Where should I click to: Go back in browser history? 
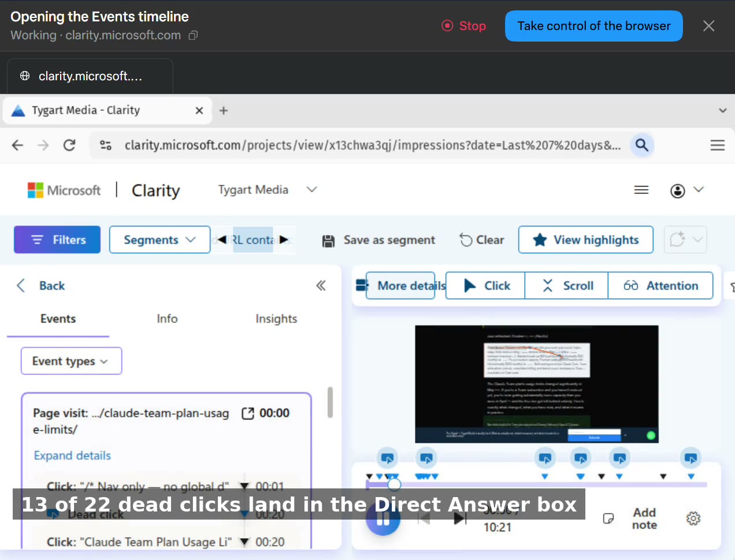pyautogui.click(x=17, y=145)
